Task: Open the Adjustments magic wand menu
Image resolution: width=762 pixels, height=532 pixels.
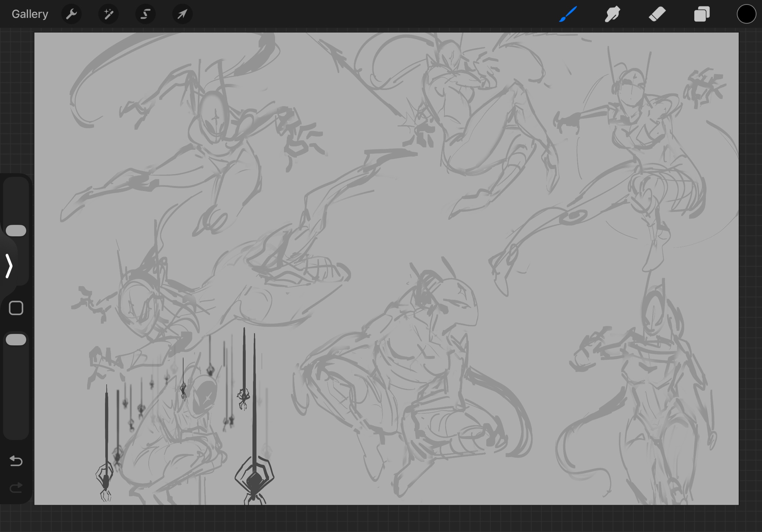Action: (108, 14)
